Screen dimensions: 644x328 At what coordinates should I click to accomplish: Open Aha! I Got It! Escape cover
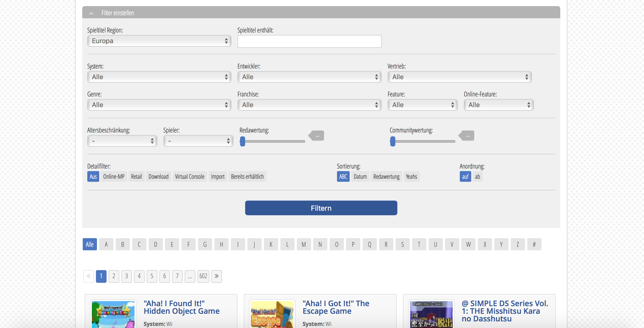tap(272, 314)
